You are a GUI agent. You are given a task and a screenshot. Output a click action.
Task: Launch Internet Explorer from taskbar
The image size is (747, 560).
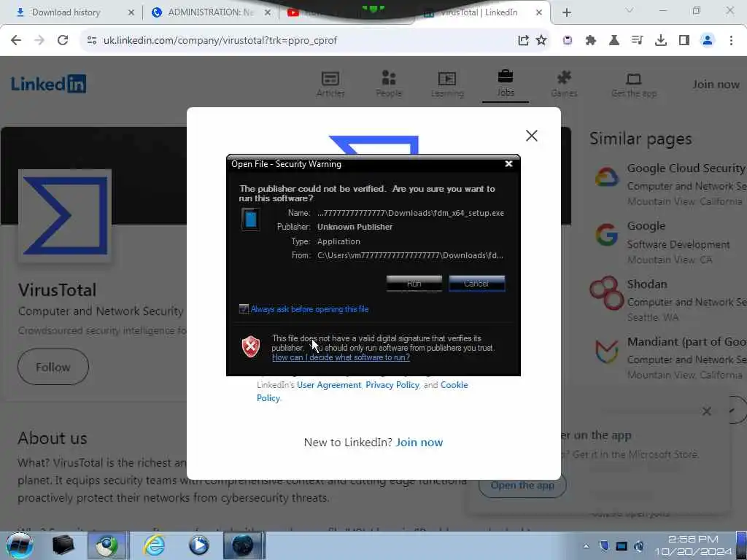[154, 545]
